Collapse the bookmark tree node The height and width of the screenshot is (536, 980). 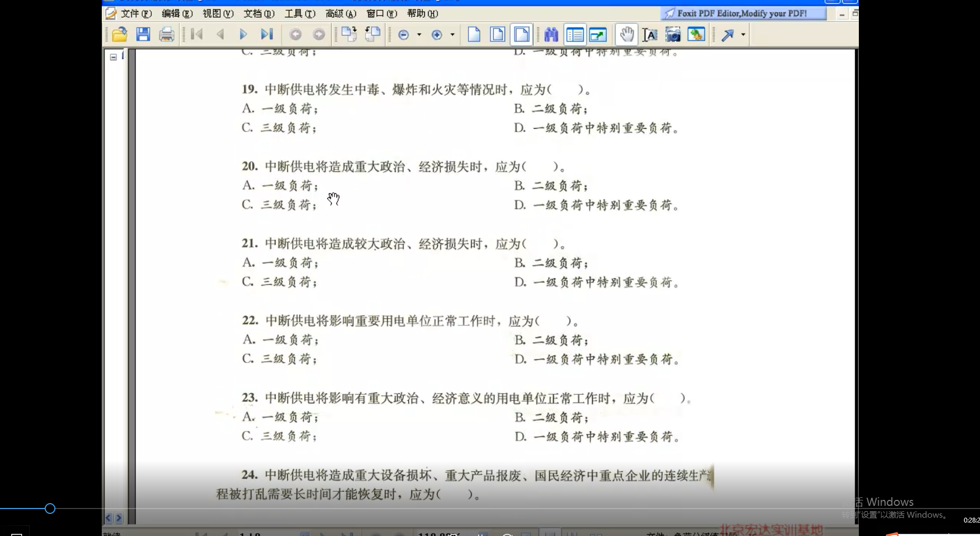point(114,57)
